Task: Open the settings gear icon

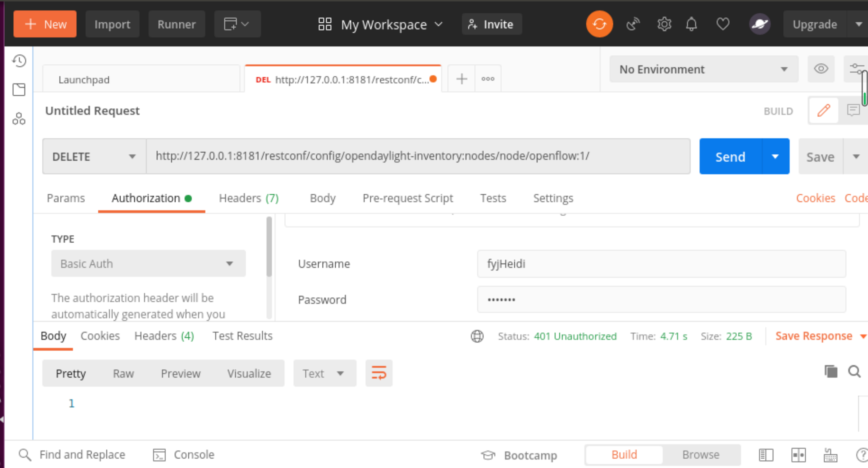Action: (x=664, y=24)
